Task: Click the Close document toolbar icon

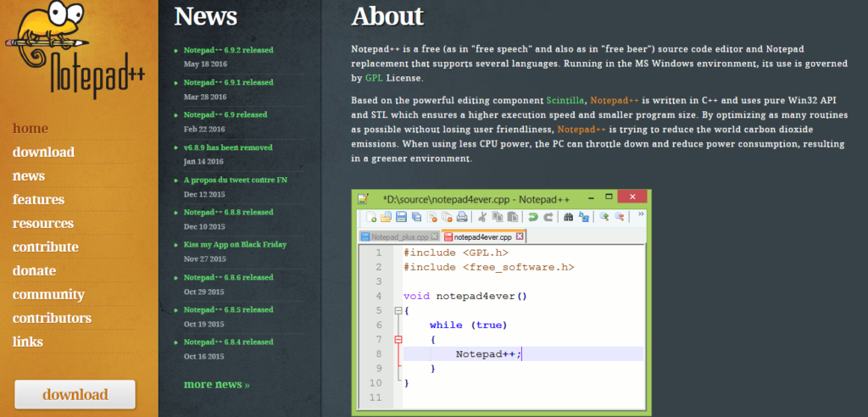Action: coord(431,216)
